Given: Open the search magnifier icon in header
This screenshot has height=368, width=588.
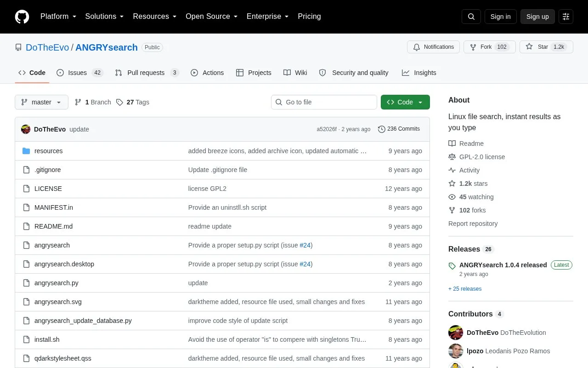Looking at the screenshot, I should point(471,17).
